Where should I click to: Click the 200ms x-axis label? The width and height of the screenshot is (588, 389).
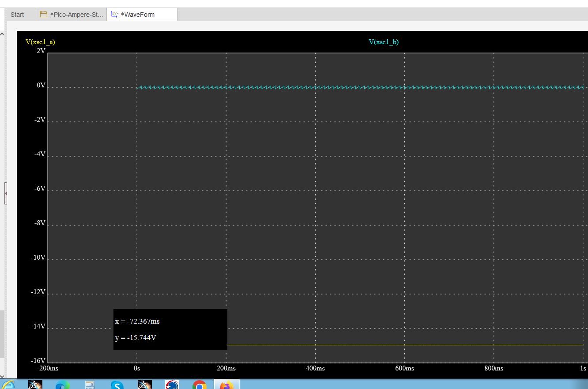pyautogui.click(x=226, y=368)
